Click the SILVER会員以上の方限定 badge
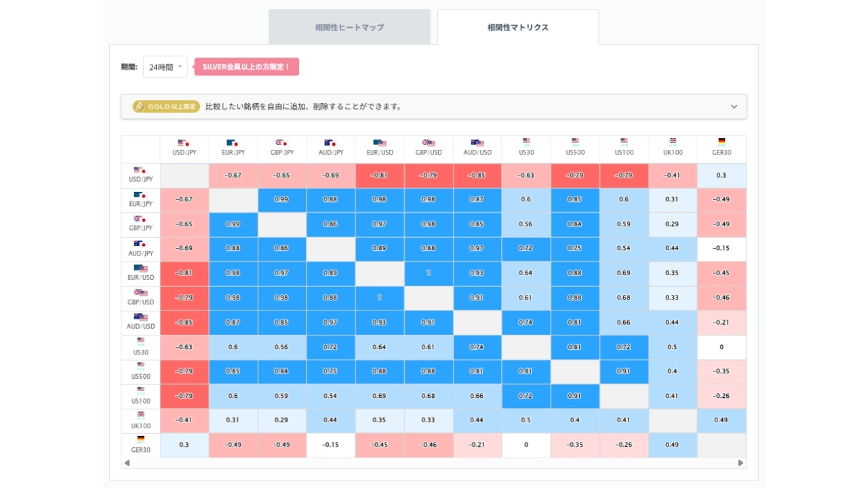This screenshot has width=868, height=488. click(247, 66)
